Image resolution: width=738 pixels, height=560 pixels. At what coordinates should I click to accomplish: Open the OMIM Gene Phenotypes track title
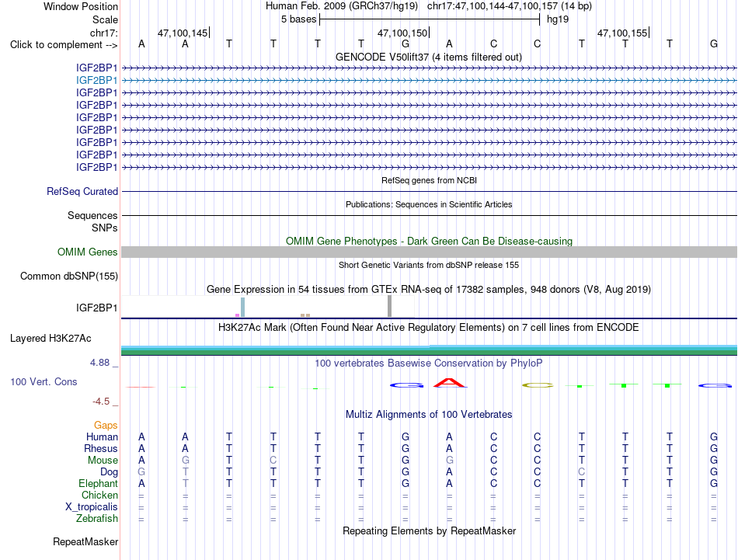(x=429, y=241)
